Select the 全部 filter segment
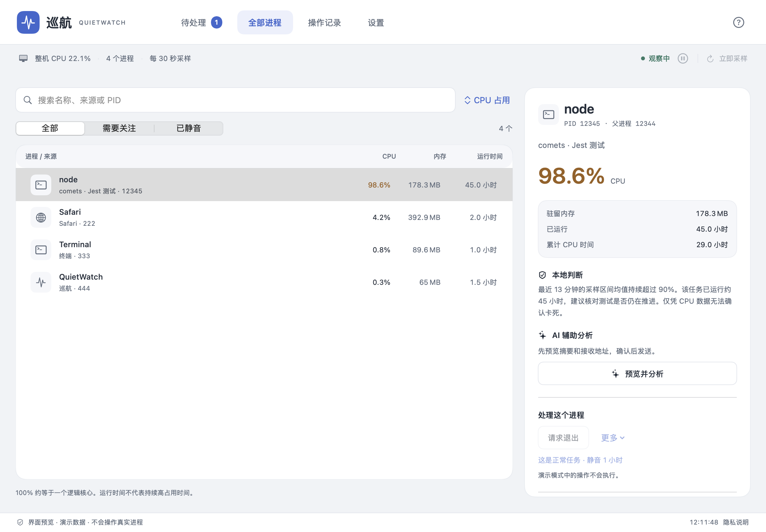Image resolution: width=766 pixels, height=532 pixels. pos(50,128)
